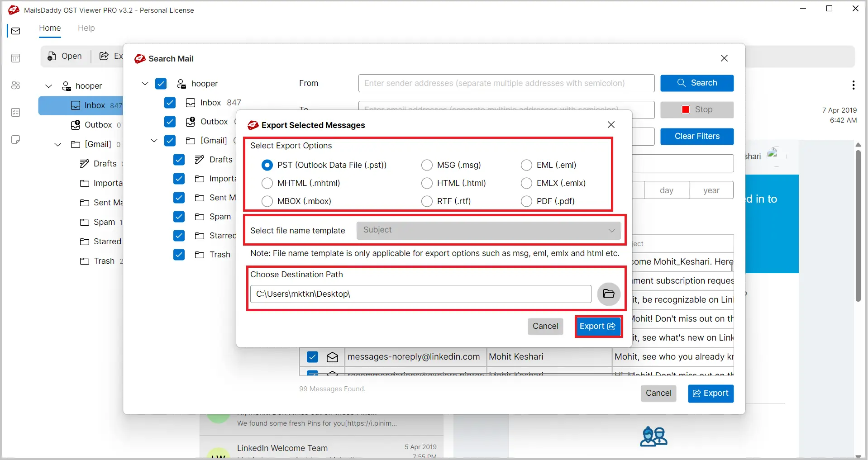Collapse the hooper tree in Search Mail
This screenshot has width=868, height=460.
point(145,84)
